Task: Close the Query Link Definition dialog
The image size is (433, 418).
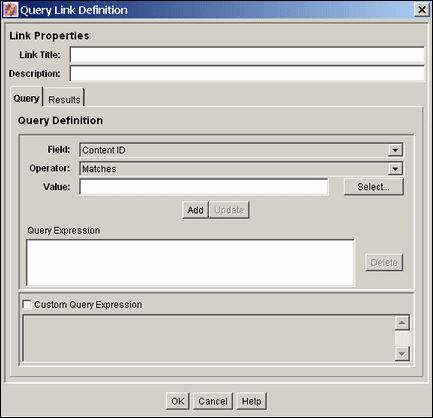Action: pos(422,10)
